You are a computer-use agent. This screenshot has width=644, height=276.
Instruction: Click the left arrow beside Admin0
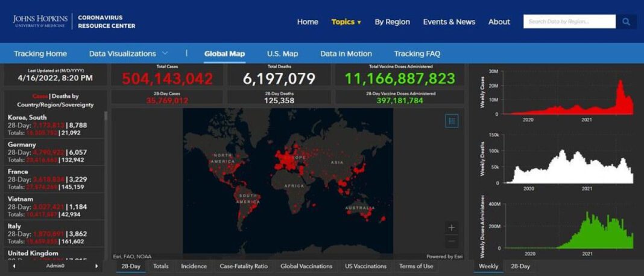[14, 266]
